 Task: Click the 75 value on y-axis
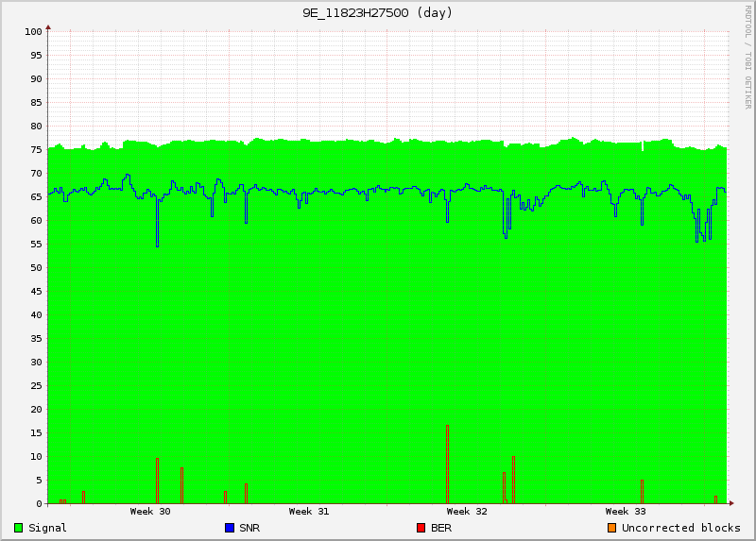[x=37, y=150]
